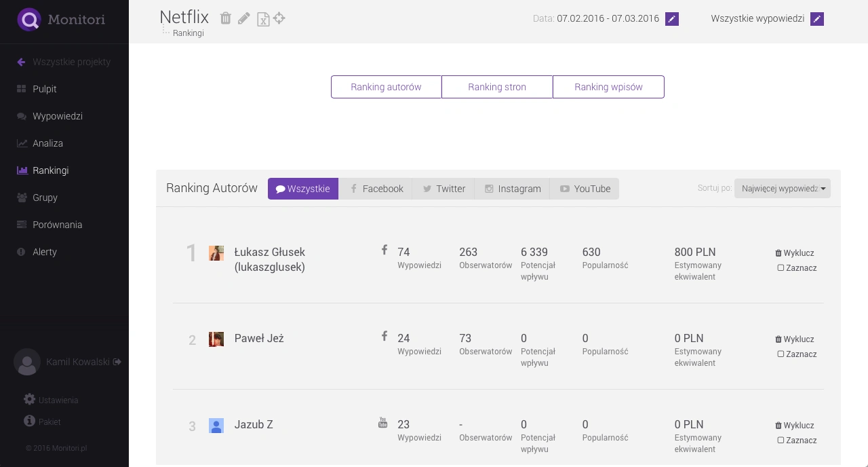The height and width of the screenshot is (467, 868).
Task: Click the Ustawienia gear icon
Action: point(29,399)
